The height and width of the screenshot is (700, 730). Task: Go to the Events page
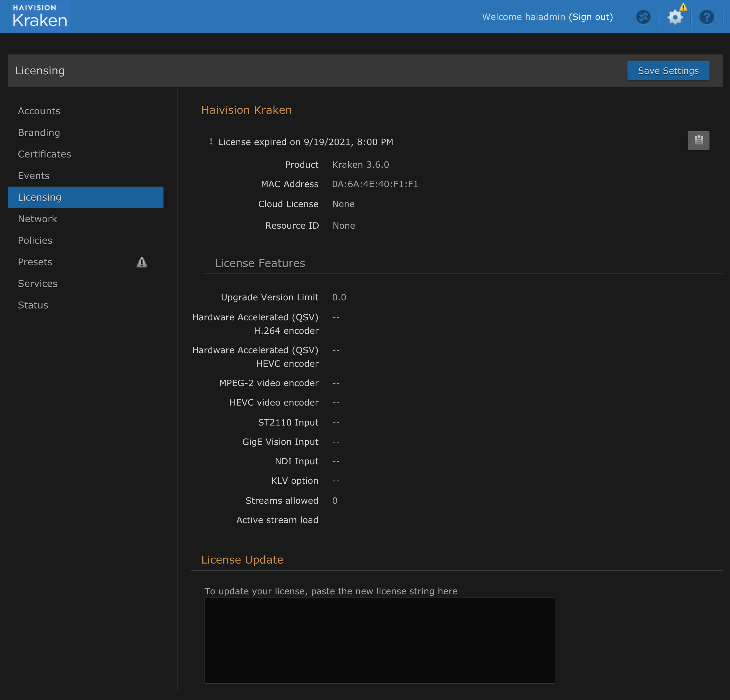(33, 175)
